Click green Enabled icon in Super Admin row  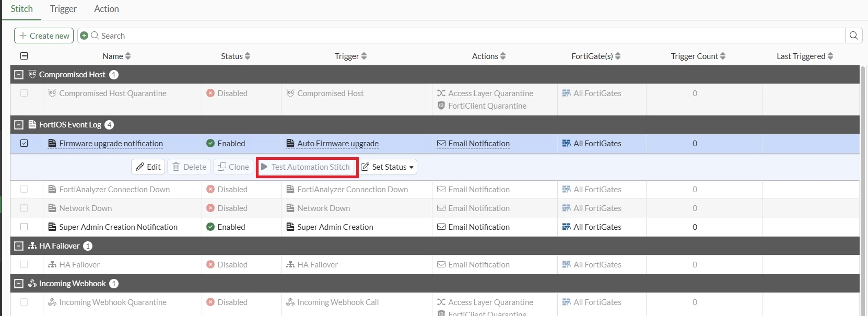pos(210,227)
